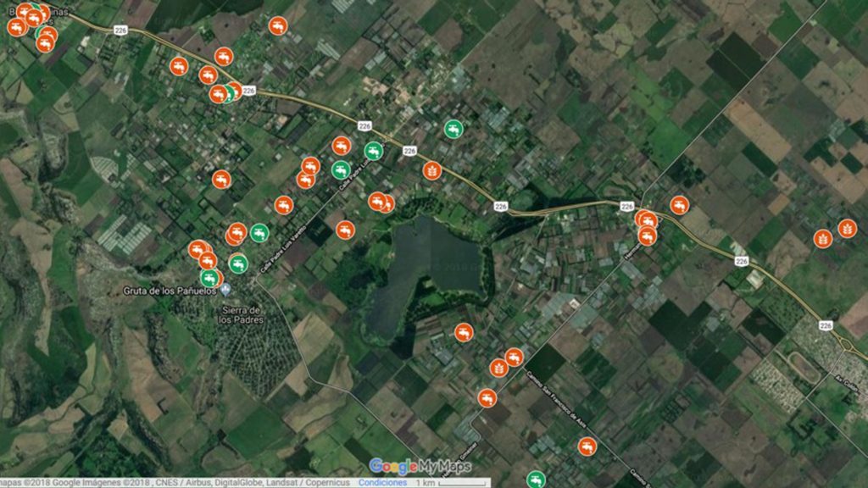Open the Condiciones terms link
868x488 pixels.
[382, 482]
